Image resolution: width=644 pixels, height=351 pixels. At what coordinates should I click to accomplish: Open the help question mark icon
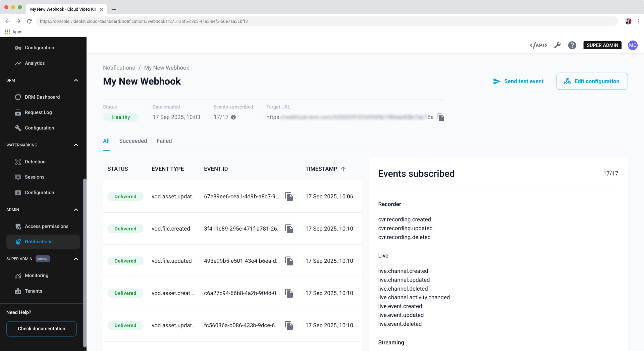tap(572, 45)
